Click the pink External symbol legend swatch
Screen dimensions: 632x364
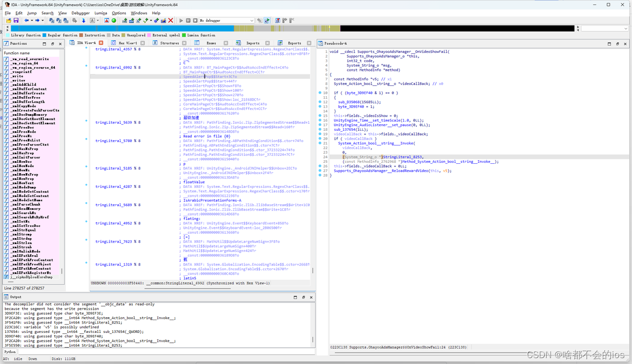[149, 35]
